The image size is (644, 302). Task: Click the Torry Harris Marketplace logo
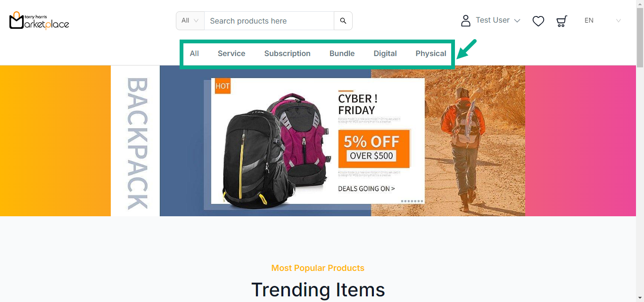(39, 21)
